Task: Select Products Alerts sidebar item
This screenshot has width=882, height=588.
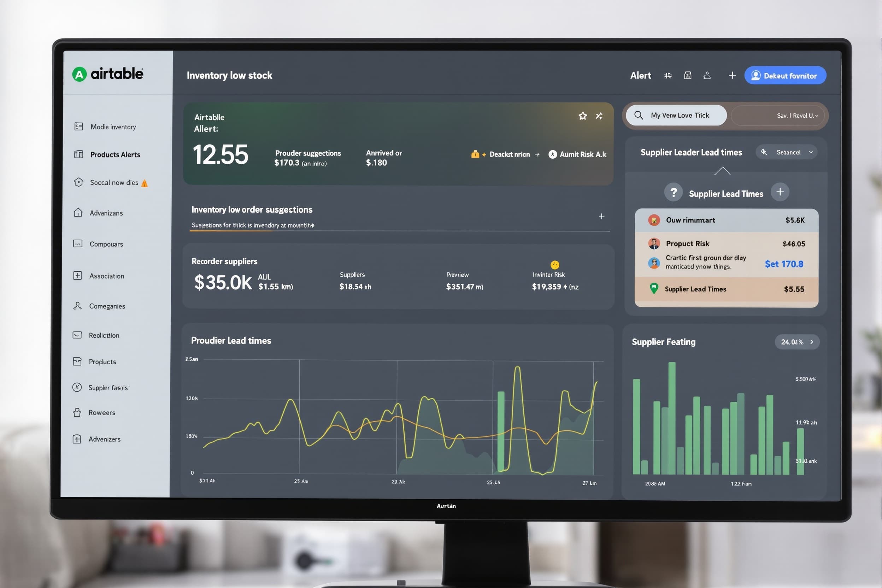Action: (107, 154)
